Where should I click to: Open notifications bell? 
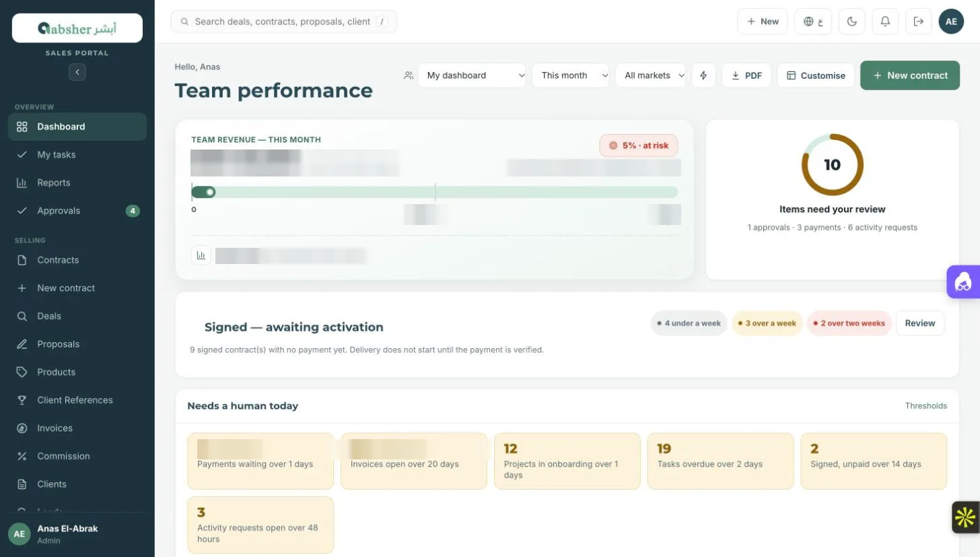[885, 22]
